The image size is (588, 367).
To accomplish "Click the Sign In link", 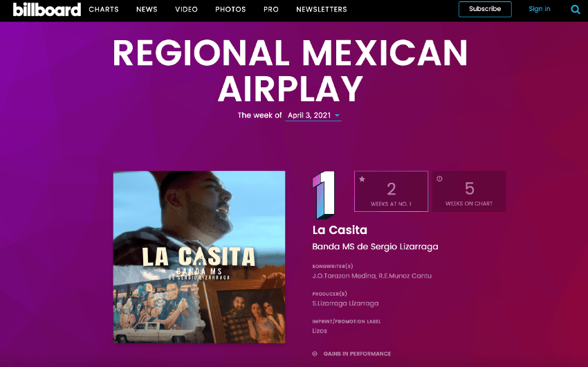I will point(540,9).
